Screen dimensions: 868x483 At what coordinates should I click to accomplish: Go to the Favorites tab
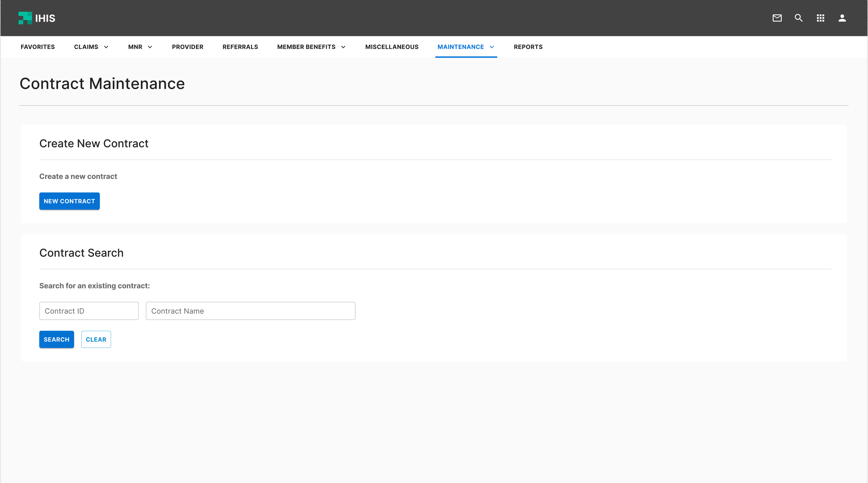click(38, 47)
